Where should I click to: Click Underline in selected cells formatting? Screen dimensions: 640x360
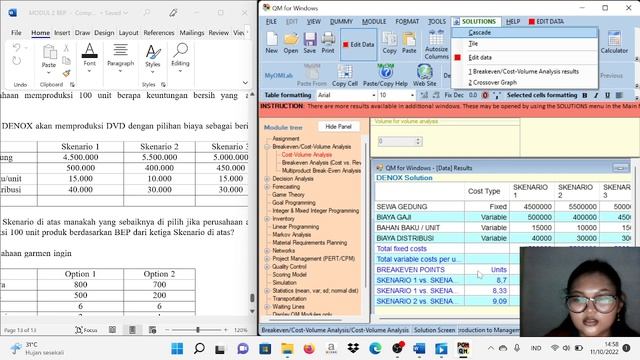click(608, 95)
